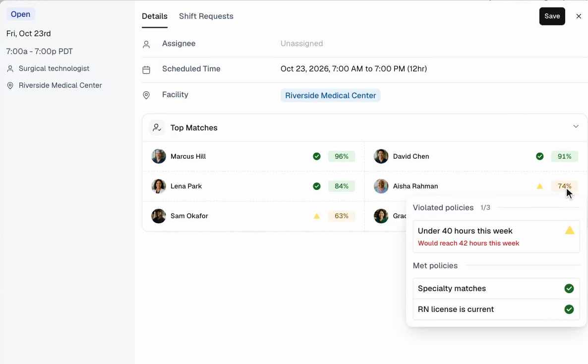This screenshot has width=588, height=364.
Task: Click the Riverside Medical Center facility tag
Action: coord(330,95)
